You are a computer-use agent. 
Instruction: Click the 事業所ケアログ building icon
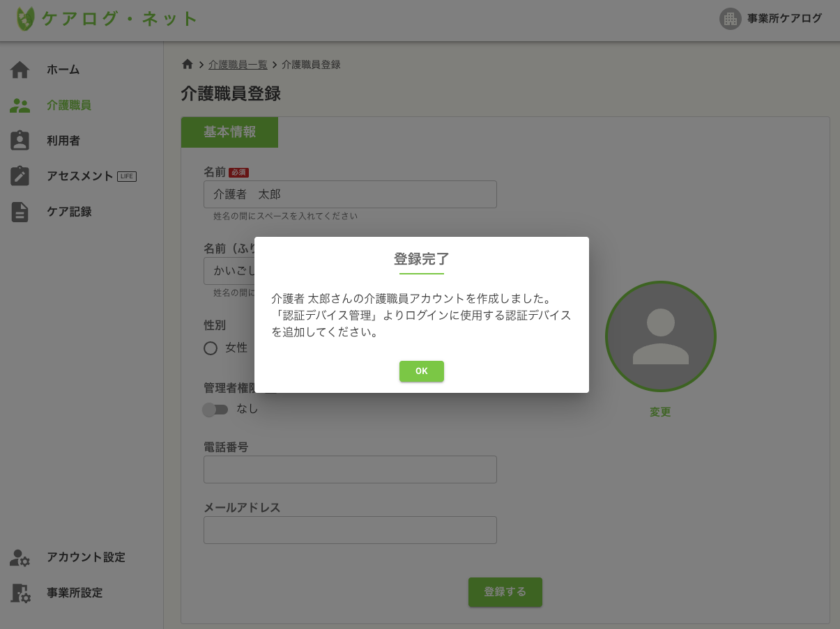click(730, 19)
